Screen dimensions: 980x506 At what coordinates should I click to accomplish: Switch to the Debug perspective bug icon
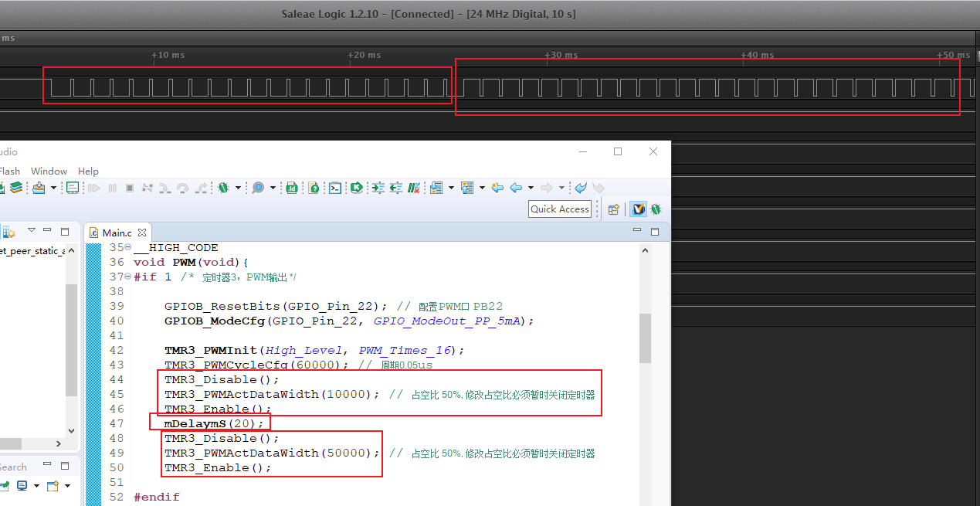pyautogui.click(x=656, y=209)
